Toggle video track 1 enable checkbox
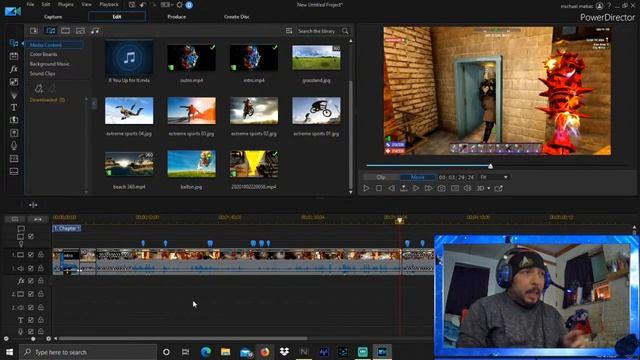Image resolution: width=640 pixels, height=360 pixels. click(31, 255)
